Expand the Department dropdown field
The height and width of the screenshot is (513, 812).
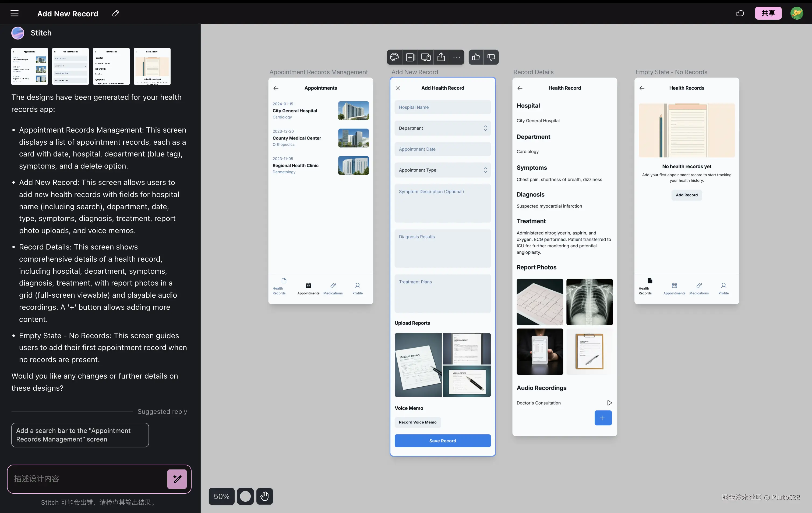click(x=442, y=128)
